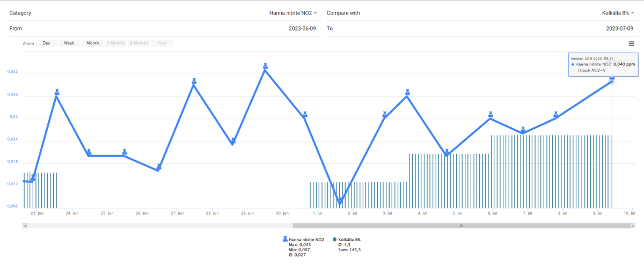
Task: Click the "10. Jul" x-axis label
Action: [630, 213]
